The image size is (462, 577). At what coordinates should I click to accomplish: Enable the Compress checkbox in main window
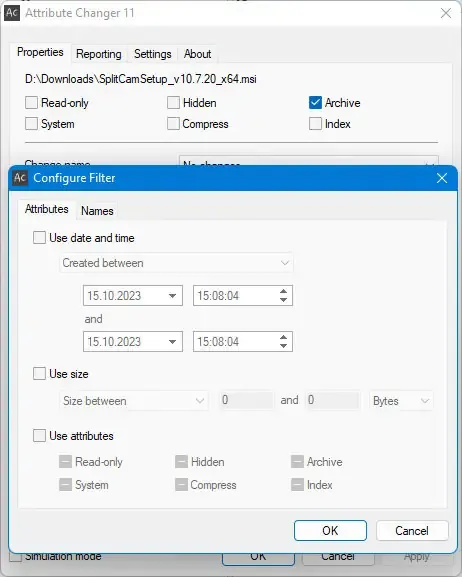pyautogui.click(x=173, y=124)
